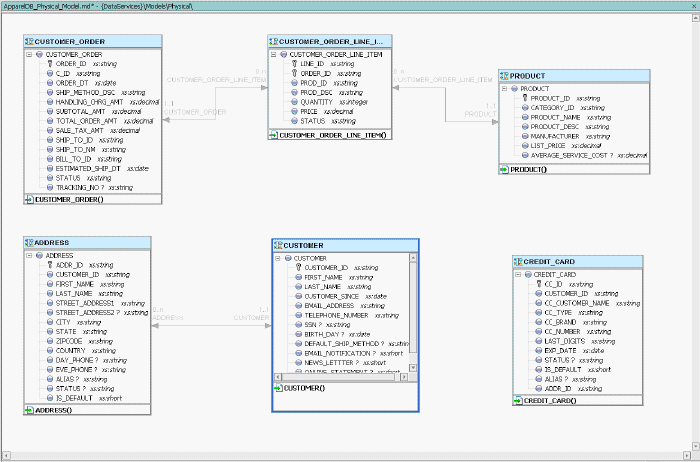Open the CREDIT_CARD() function link
Screen dimensions: 700x462
pyautogui.click(x=550, y=401)
